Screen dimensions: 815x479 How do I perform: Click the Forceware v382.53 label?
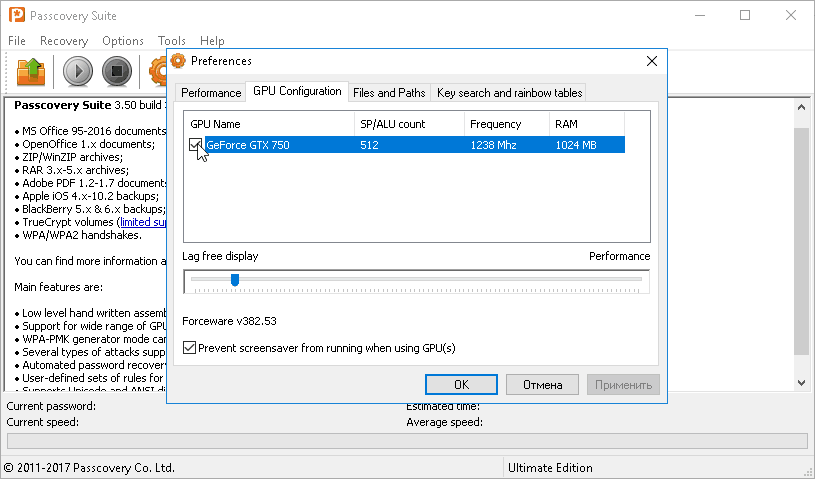(x=229, y=321)
